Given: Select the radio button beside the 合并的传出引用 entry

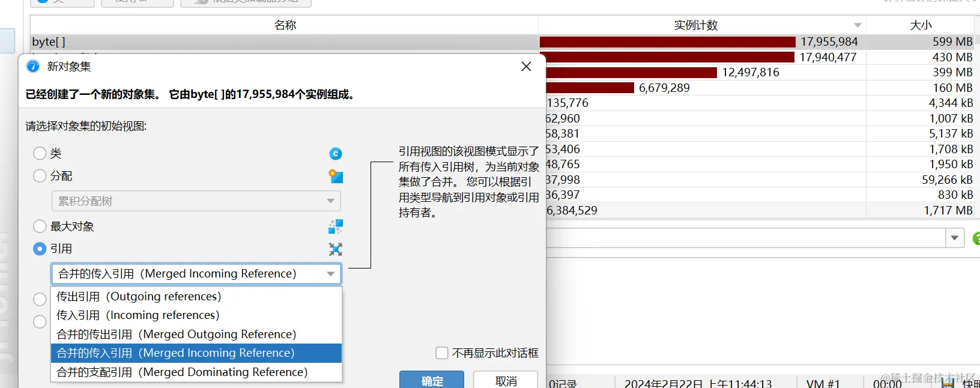Looking at the screenshot, I should pyautogui.click(x=40, y=322).
